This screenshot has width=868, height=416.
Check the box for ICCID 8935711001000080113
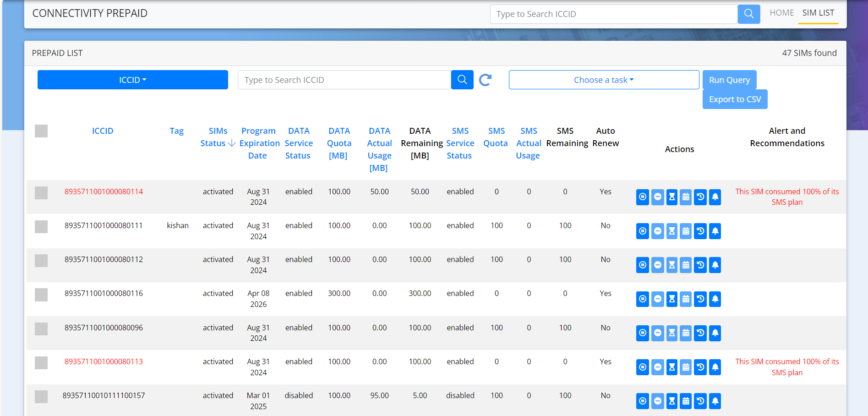[41, 363]
